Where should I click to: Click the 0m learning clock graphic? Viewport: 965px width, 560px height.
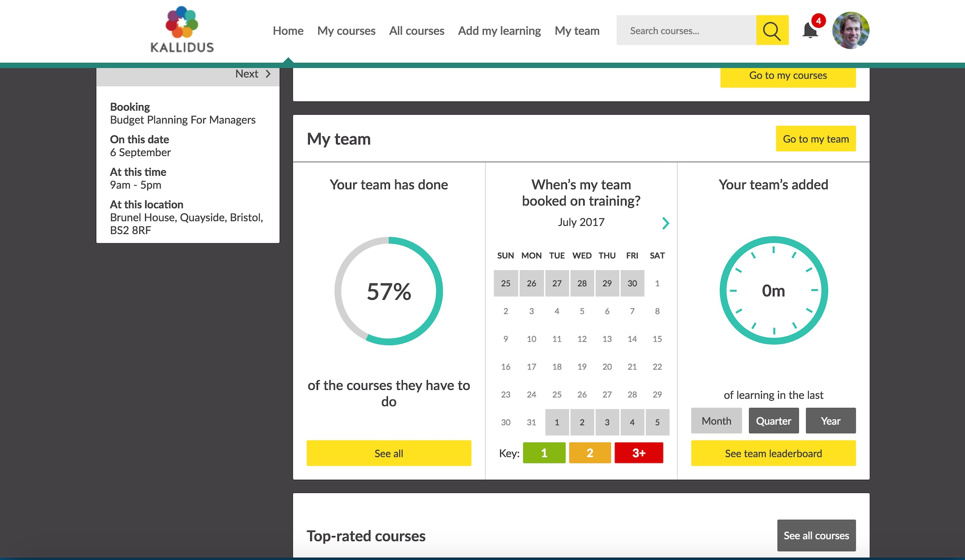[773, 290]
